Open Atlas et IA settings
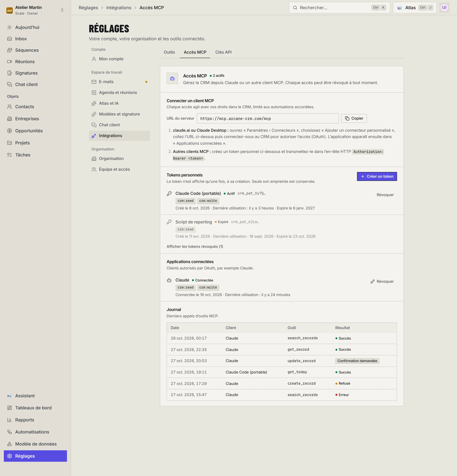The width and height of the screenshot is (457, 476). point(119,103)
